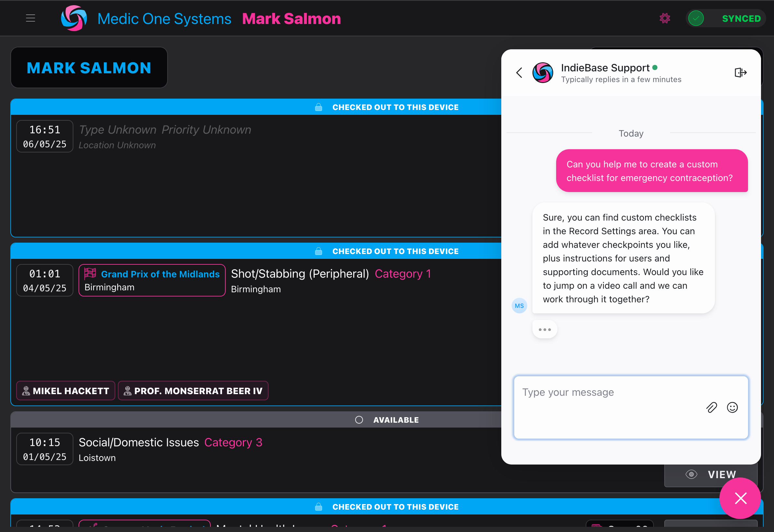The height and width of the screenshot is (532, 774).
Task: Click the MARK SALMON name header
Action: click(89, 68)
